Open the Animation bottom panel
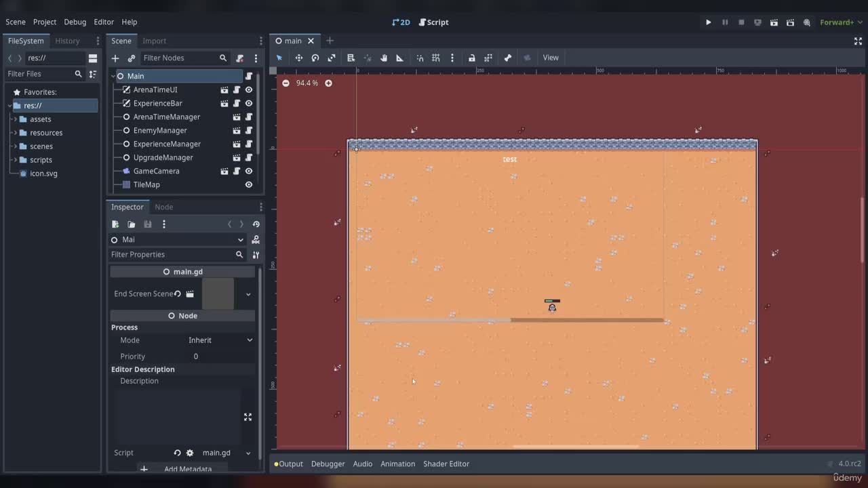 (397, 464)
